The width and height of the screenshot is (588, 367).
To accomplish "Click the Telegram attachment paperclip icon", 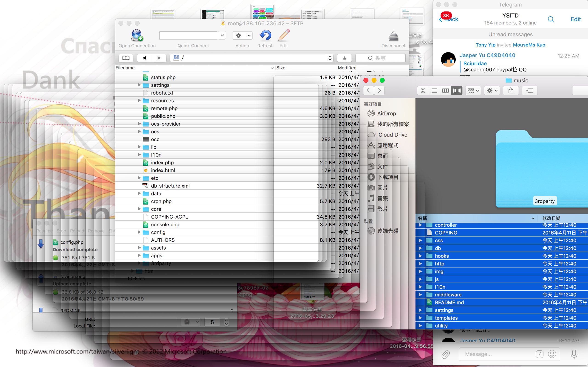I will coord(446,354).
